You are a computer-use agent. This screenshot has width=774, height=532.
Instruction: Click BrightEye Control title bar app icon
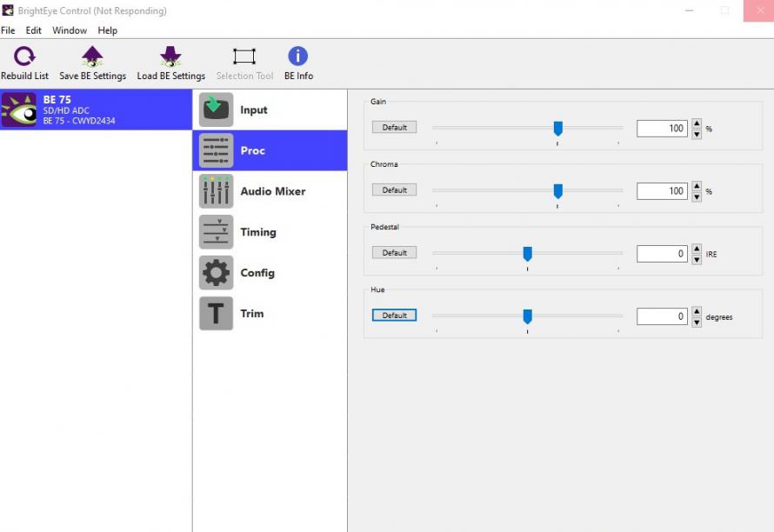[x=8, y=10]
